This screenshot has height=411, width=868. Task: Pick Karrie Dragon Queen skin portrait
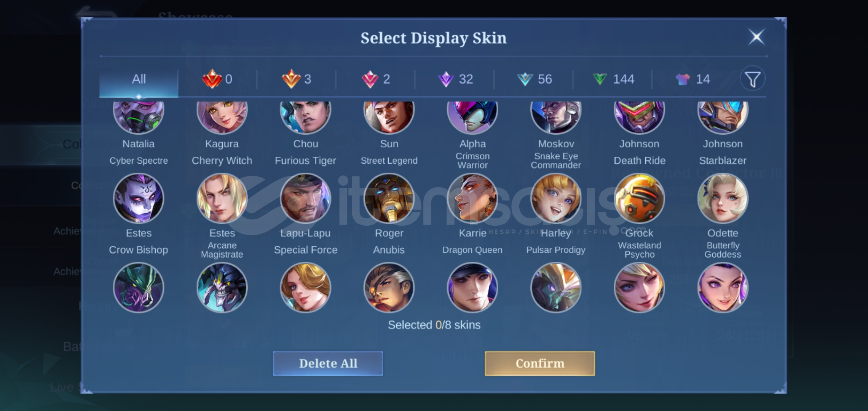(x=472, y=198)
